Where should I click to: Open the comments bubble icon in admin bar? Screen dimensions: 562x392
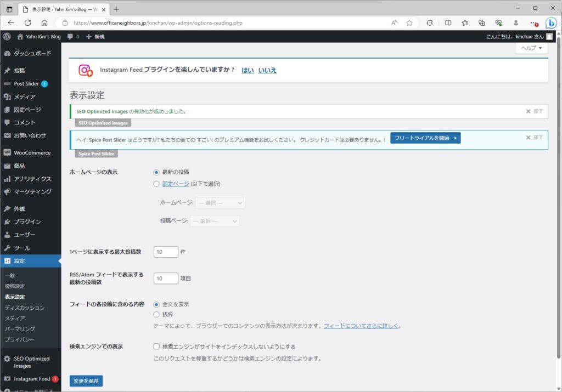coord(70,37)
